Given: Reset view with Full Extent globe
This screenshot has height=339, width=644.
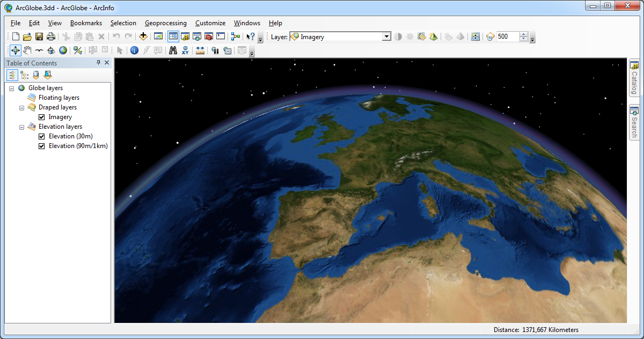Looking at the screenshot, I should click(x=63, y=50).
